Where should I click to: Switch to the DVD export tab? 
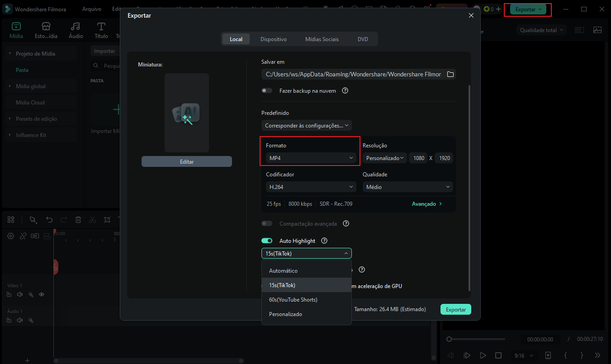pos(363,39)
